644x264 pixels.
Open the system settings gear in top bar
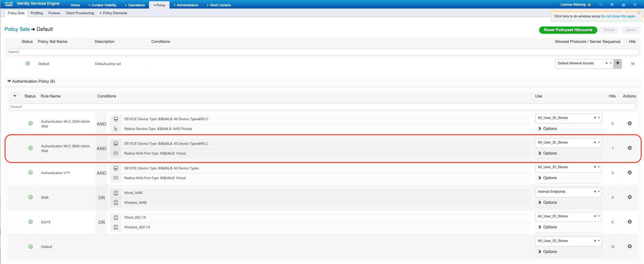click(635, 4)
